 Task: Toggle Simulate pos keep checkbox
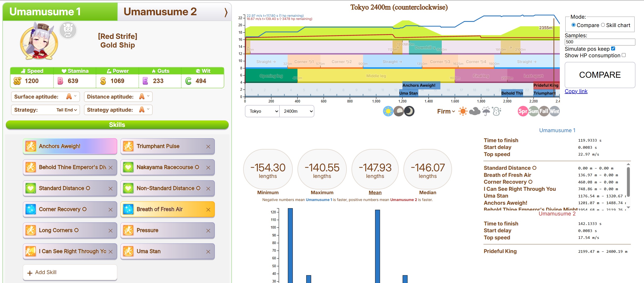[613, 49]
